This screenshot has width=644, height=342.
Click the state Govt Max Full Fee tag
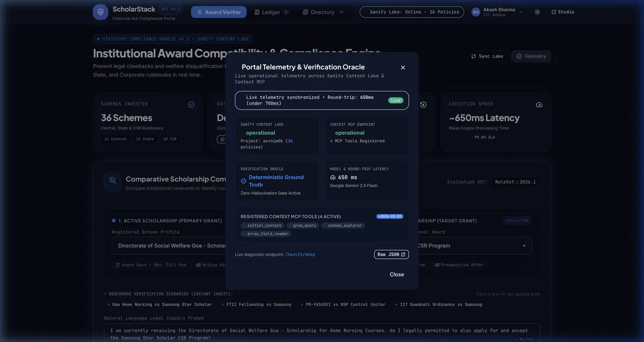point(151,265)
